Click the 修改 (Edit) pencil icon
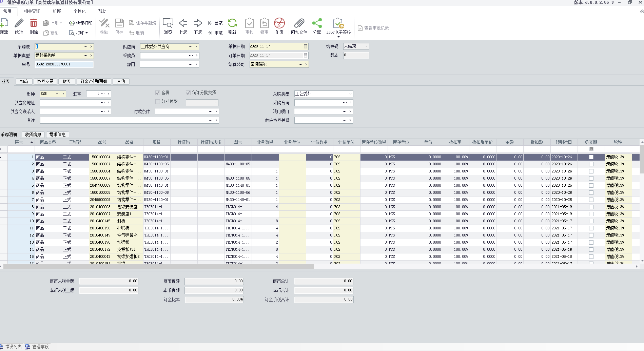 (19, 23)
